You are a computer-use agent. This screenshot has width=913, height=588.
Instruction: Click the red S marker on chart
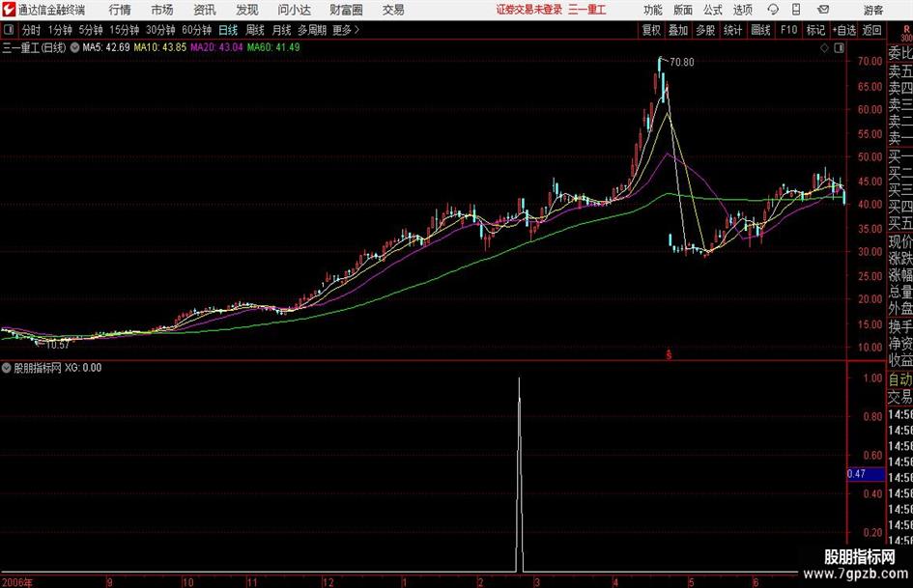[669, 354]
